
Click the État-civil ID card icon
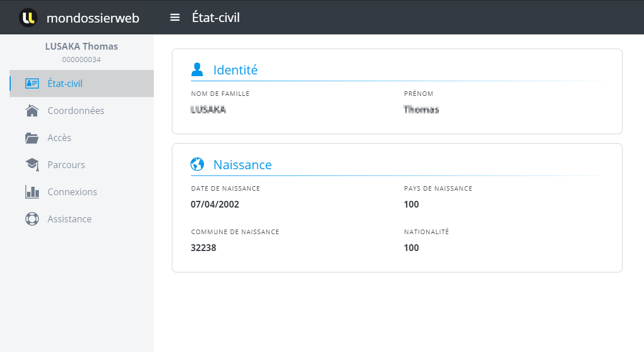pyautogui.click(x=32, y=83)
